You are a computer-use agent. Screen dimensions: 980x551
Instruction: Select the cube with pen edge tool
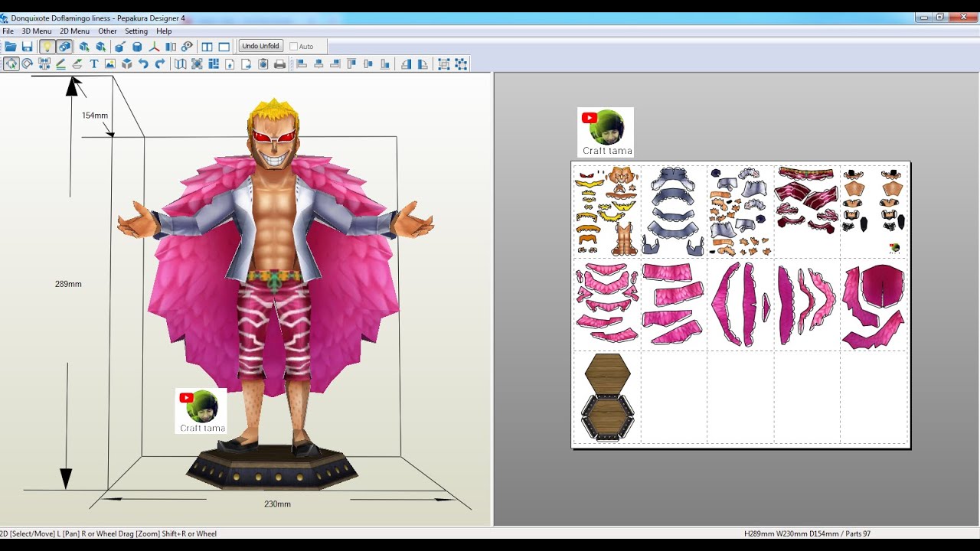point(120,46)
